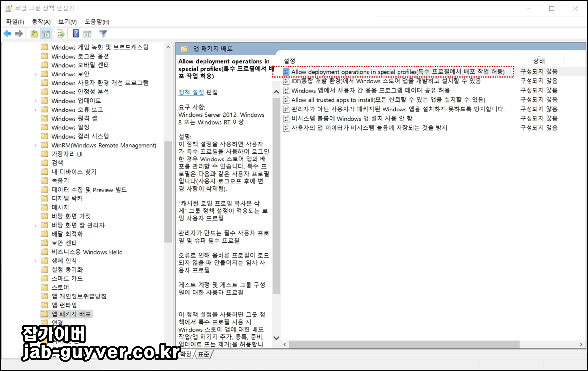This screenshot has height=371, width=588.
Task: Open Help with the question mark icon
Action: pos(75,33)
